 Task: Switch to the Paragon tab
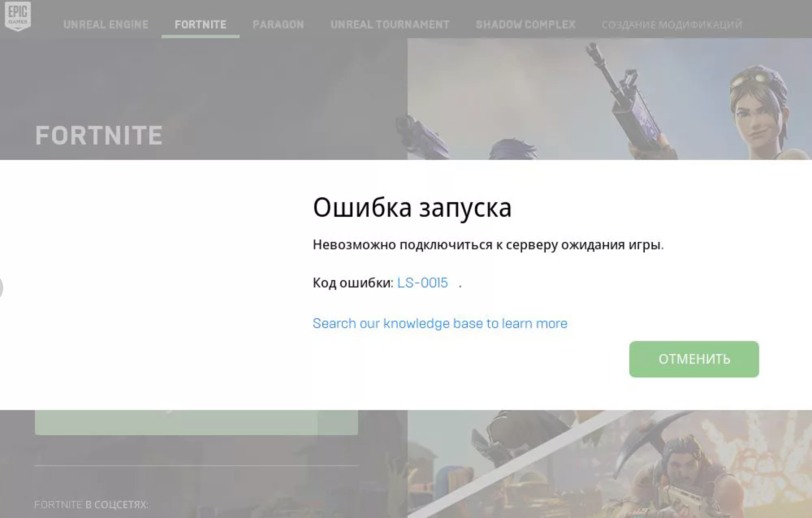(x=278, y=24)
